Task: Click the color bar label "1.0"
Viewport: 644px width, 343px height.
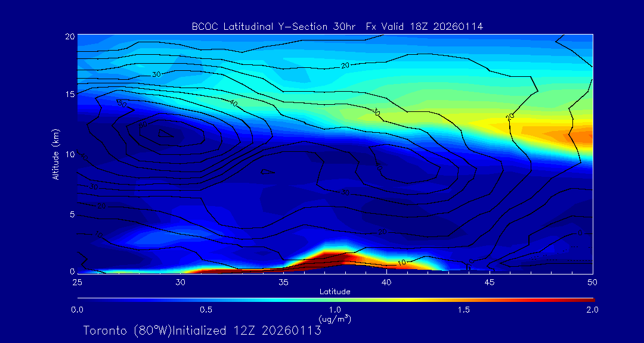Action: click(335, 310)
